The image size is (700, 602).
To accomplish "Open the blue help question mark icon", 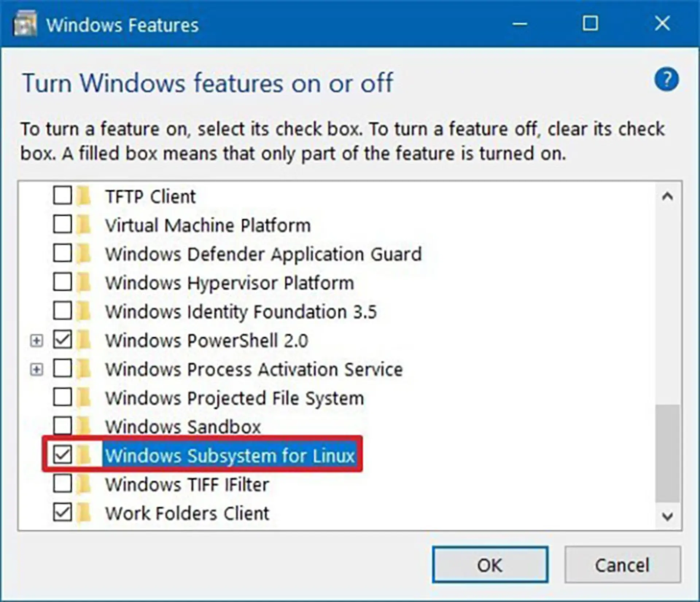I will (x=666, y=79).
